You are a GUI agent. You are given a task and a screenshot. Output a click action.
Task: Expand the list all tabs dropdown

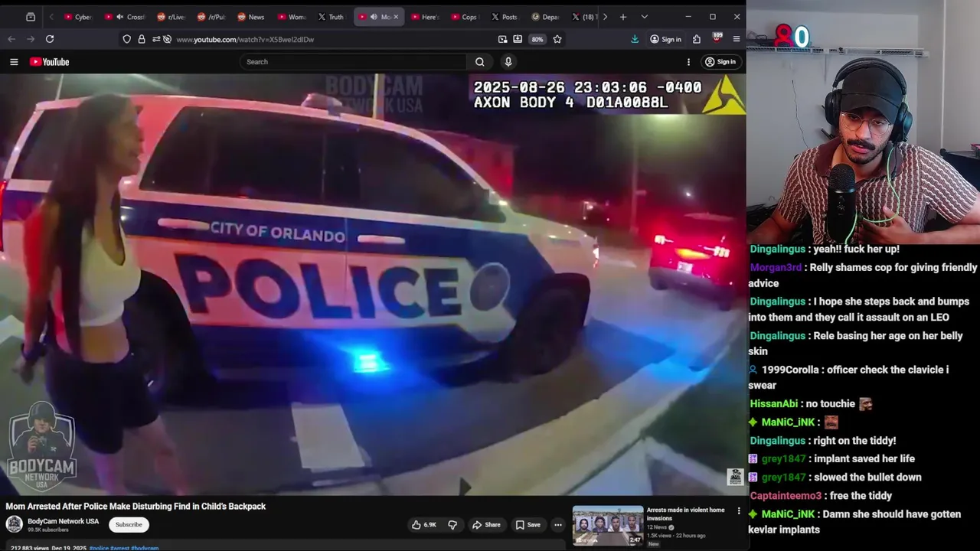click(x=644, y=17)
